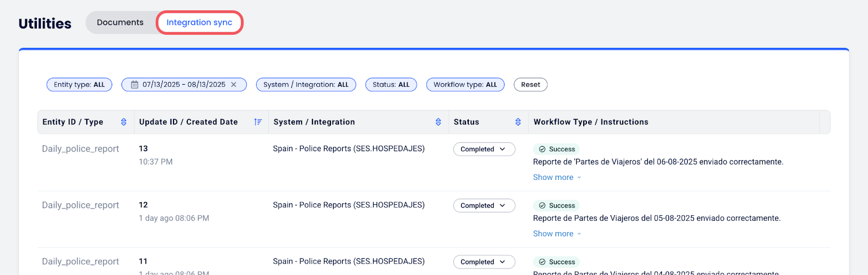
Task: Clear date range with the X icon
Action: (234, 85)
